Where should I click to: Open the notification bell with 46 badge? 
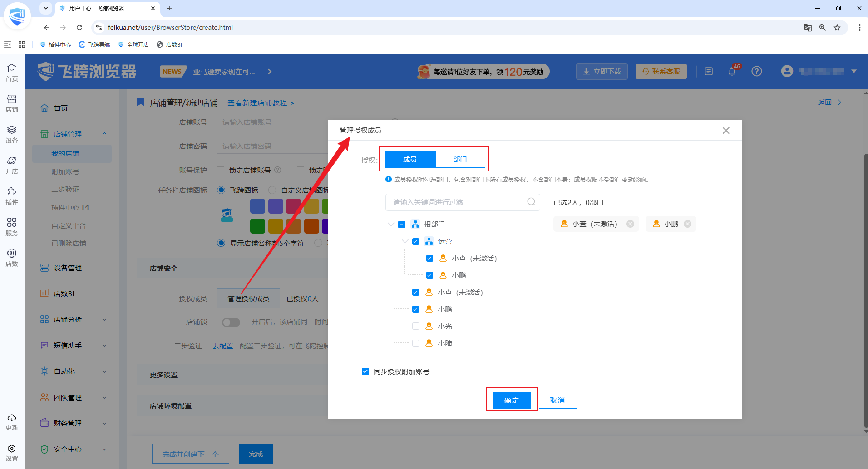tap(732, 71)
